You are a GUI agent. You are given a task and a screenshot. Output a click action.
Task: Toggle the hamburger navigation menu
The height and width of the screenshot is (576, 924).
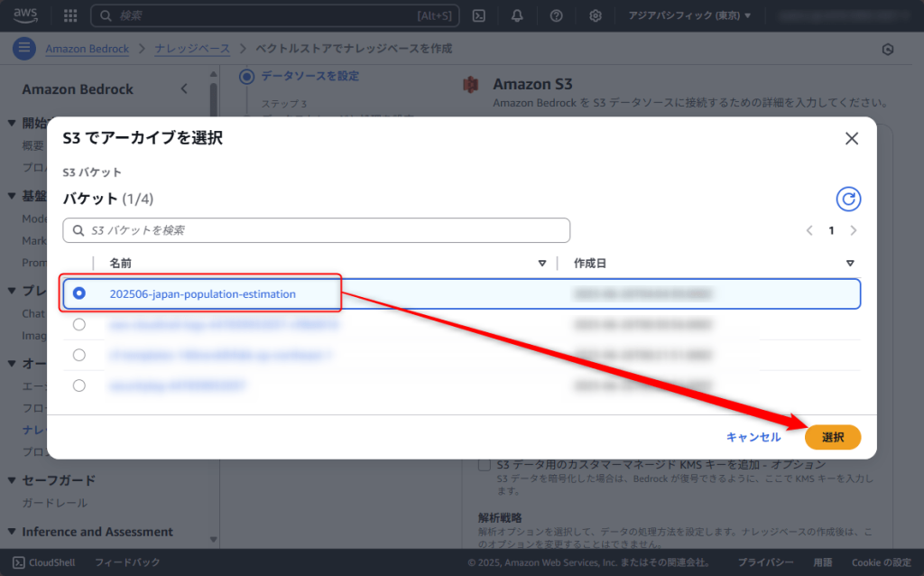tap(24, 49)
